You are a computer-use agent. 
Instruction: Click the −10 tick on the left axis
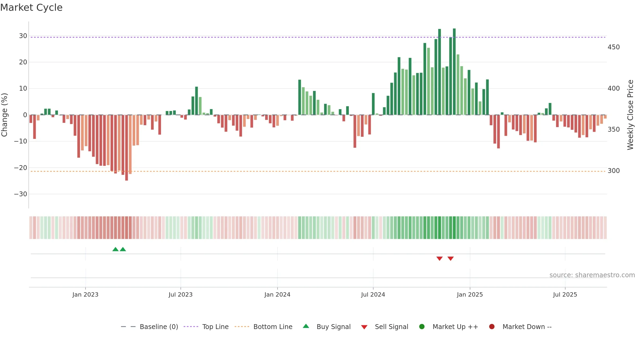pos(21,141)
